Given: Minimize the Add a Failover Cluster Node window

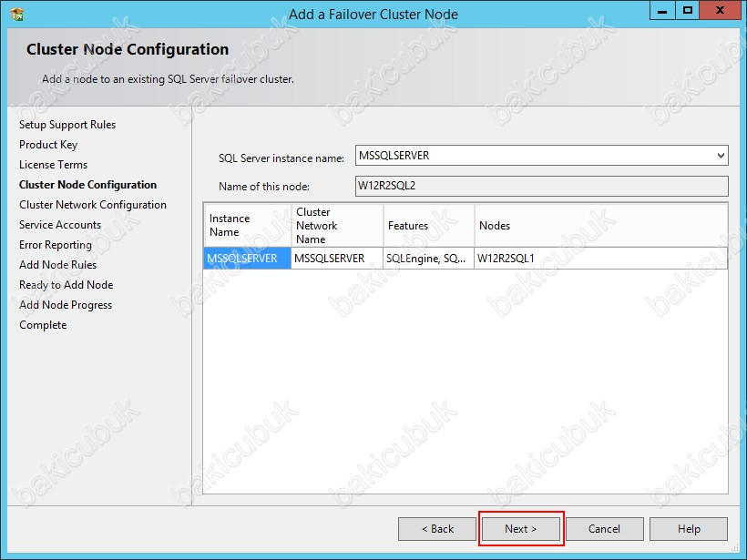Looking at the screenshot, I should point(662,12).
